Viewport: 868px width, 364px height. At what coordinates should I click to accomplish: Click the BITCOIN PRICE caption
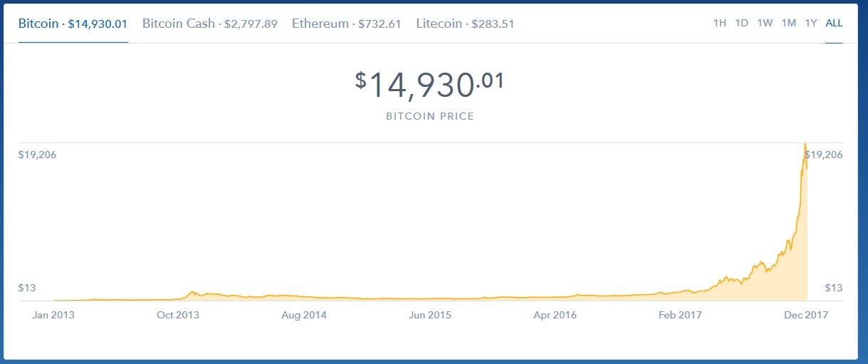pyautogui.click(x=430, y=116)
